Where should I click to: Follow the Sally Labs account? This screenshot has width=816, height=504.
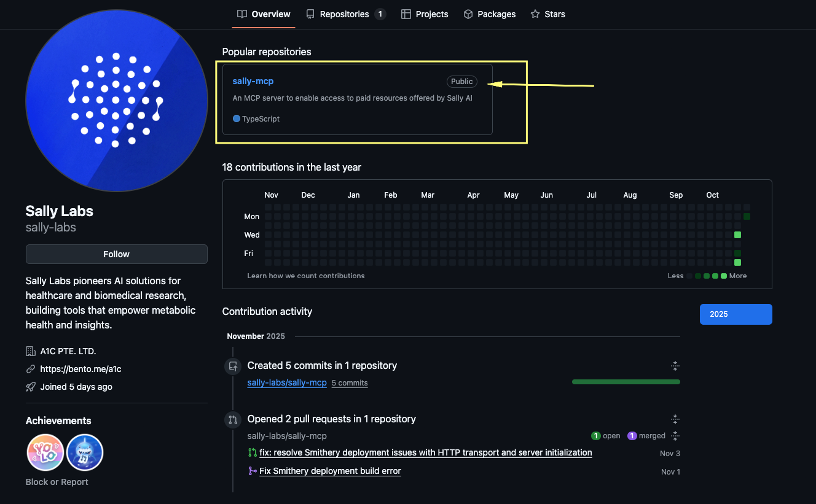(116, 254)
